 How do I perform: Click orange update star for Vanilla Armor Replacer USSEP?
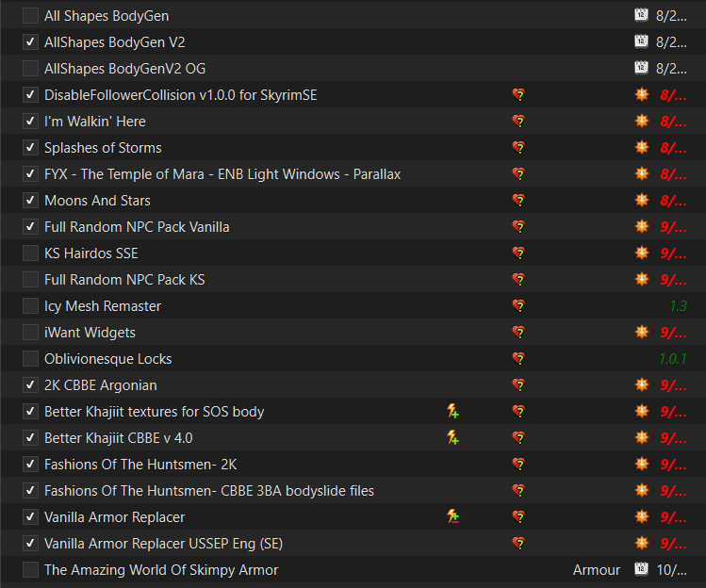tap(642, 543)
